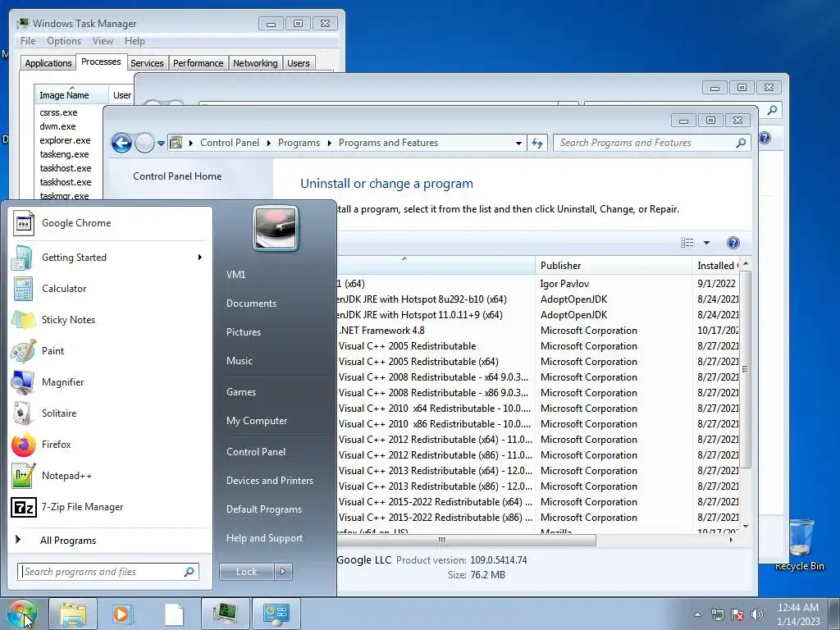
Task: Switch to Control Panel taskbar icon
Action: 276,614
